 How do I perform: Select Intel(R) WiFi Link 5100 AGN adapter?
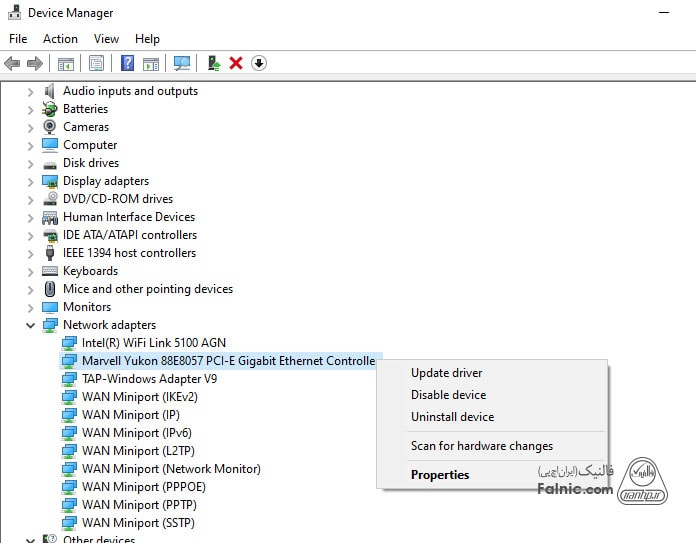(153, 343)
